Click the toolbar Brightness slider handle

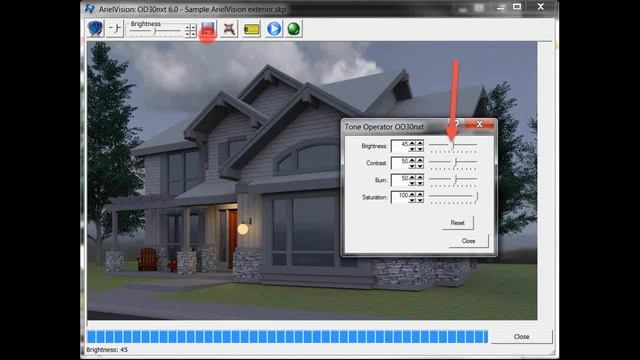coord(155,31)
